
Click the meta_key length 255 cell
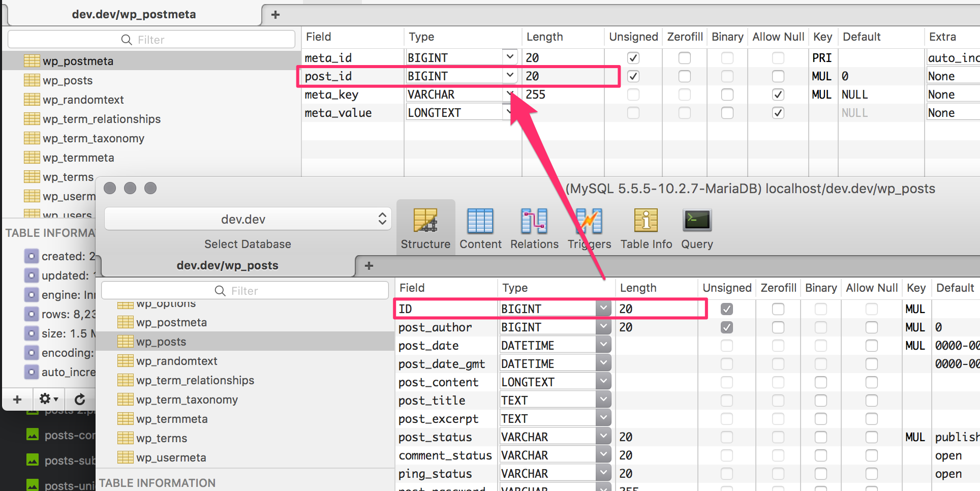point(563,95)
